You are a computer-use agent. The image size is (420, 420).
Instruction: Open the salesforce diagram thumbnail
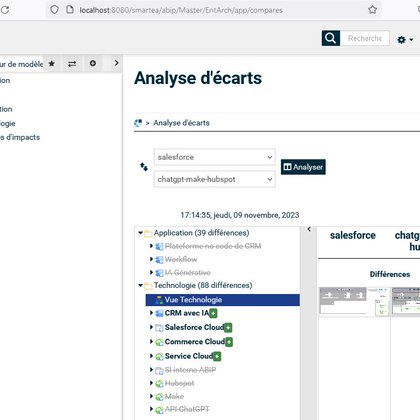pyautogui.click(x=354, y=301)
